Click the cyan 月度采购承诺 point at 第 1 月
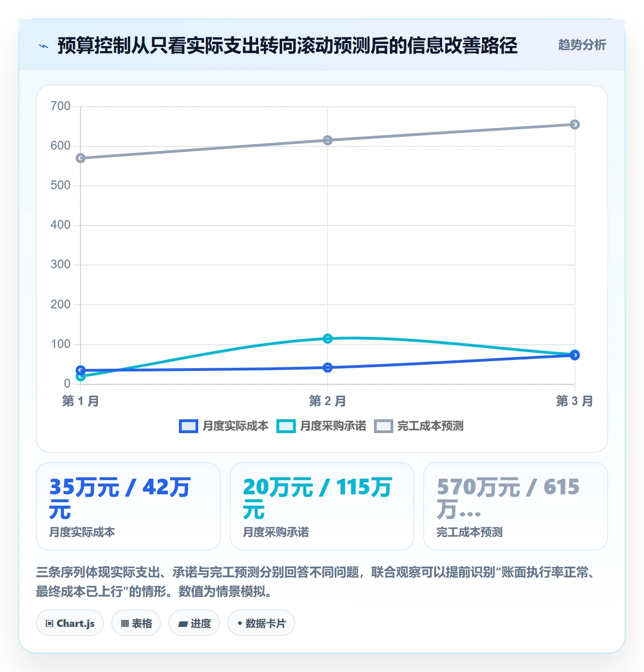Screen dimensions: 644x672 80,377
